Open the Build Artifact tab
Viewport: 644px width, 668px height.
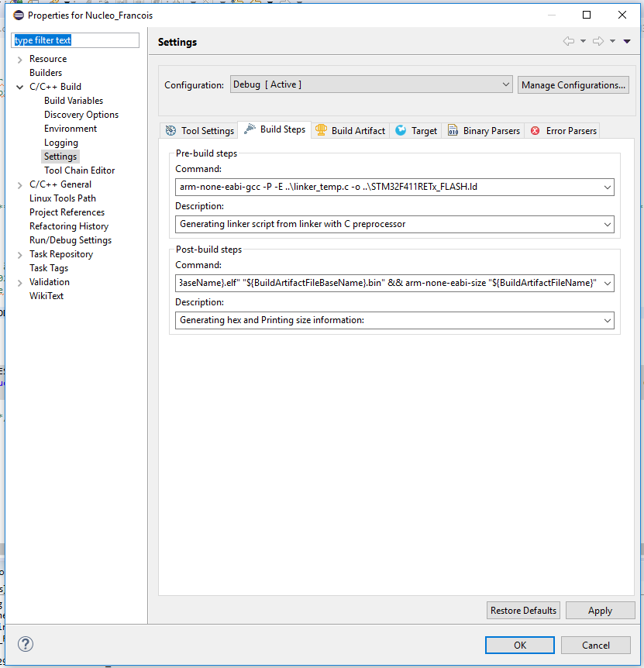[x=350, y=131]
